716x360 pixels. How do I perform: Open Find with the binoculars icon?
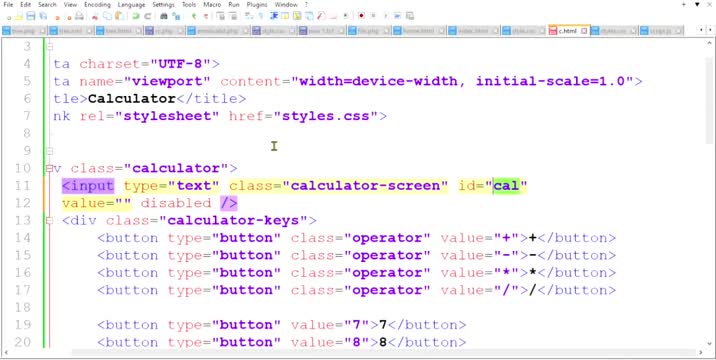(164, 16)
